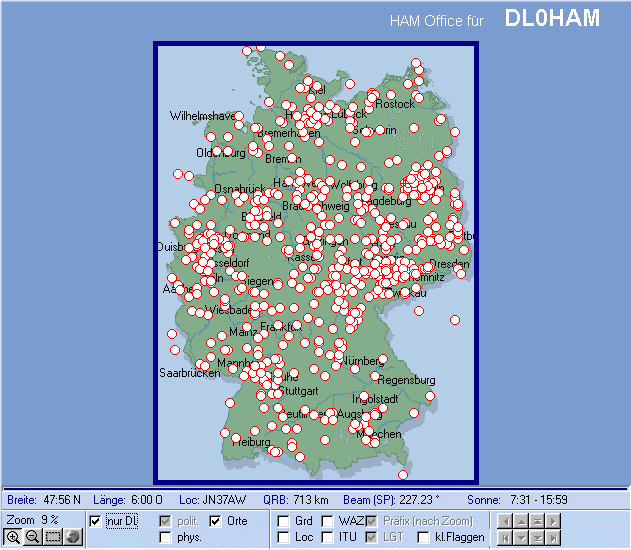Pan map up with the plain up arrow
The height and width of the screenshot is (550, 631).
pos(521,521)
